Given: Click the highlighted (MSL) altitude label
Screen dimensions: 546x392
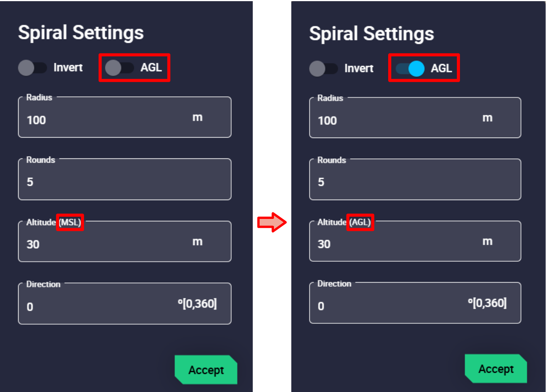Looking at the screenshot, I should (x=70, y=222).
